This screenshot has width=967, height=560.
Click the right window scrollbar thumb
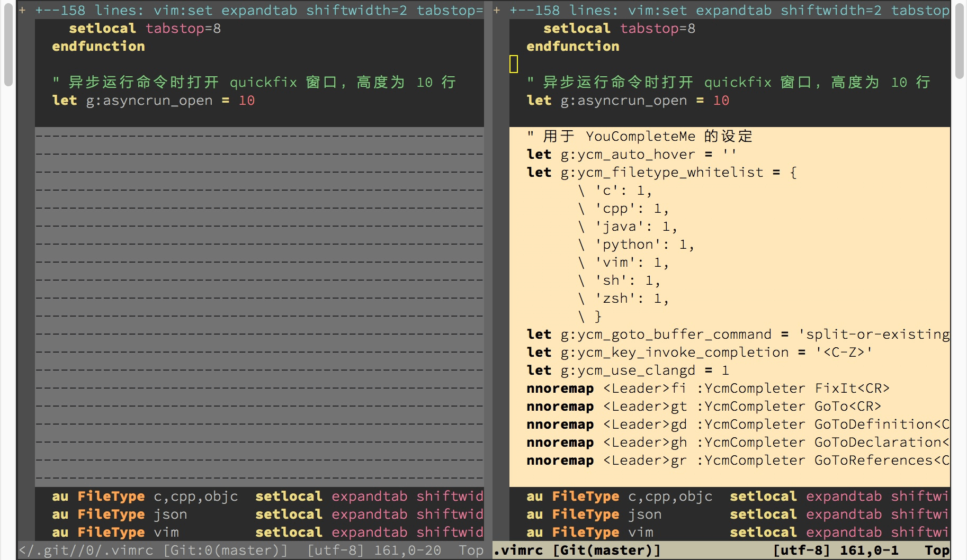(960, 40)
